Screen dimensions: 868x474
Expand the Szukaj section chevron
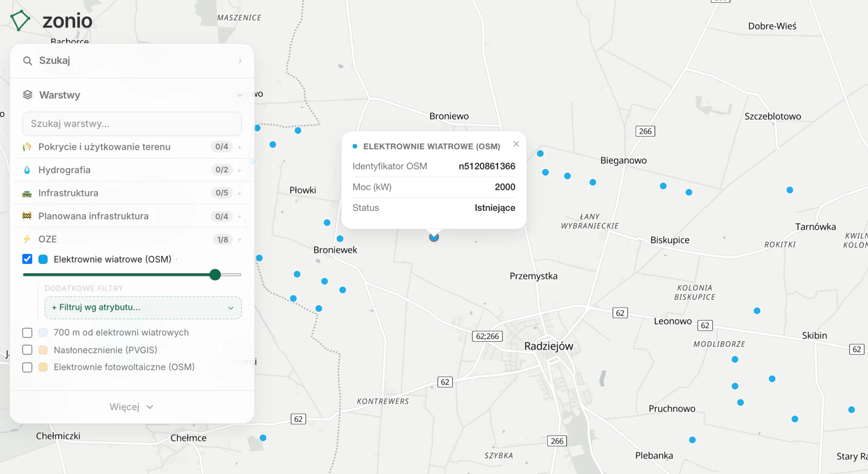tap(240, 61)
